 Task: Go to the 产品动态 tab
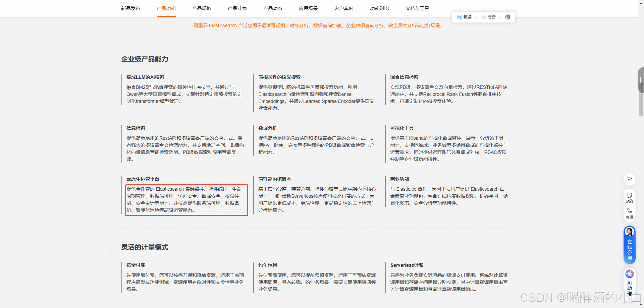273,8
